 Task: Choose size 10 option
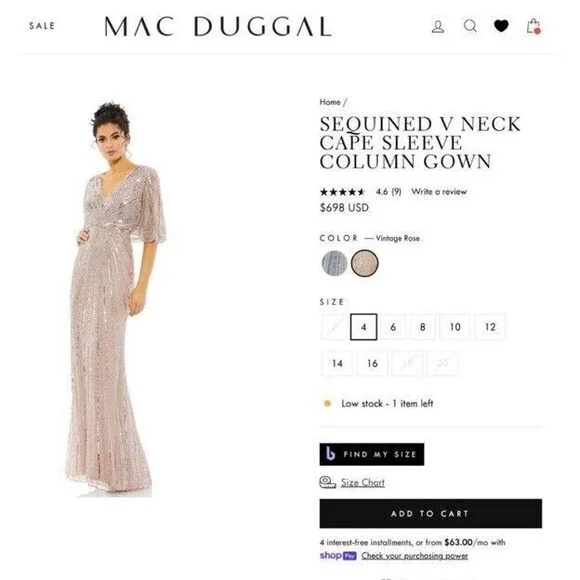(455, 327)
